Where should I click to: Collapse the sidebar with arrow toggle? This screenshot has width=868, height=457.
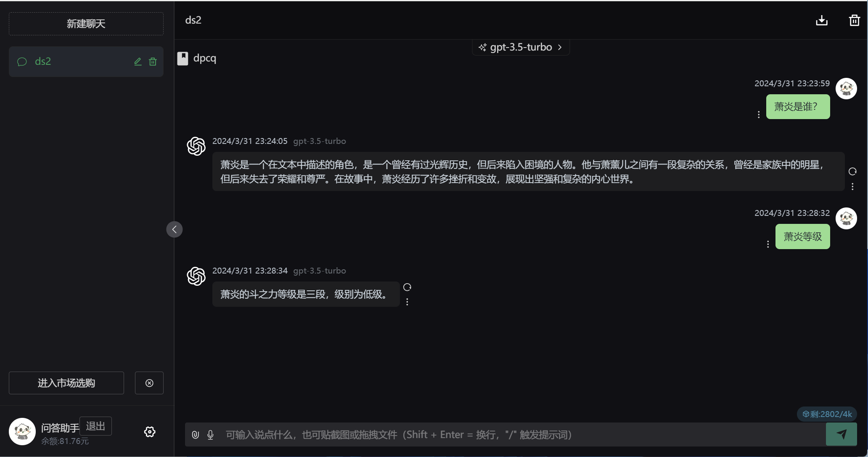(174, 229)
